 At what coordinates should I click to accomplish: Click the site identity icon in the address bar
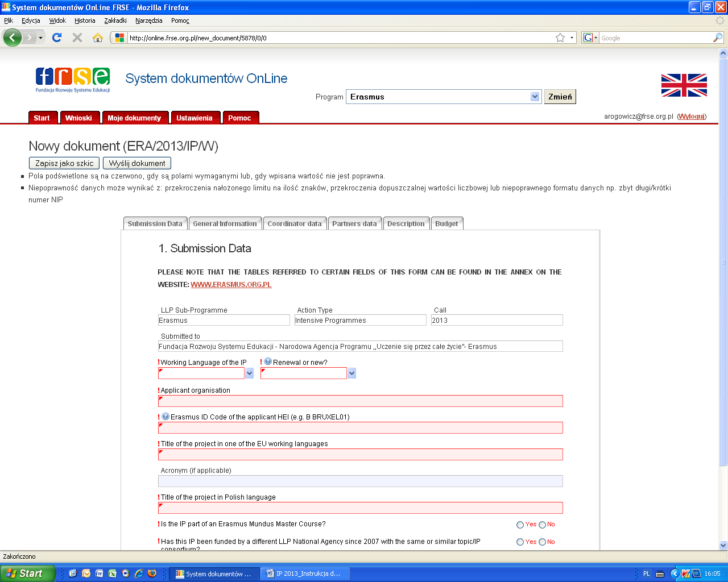(119, 38)
